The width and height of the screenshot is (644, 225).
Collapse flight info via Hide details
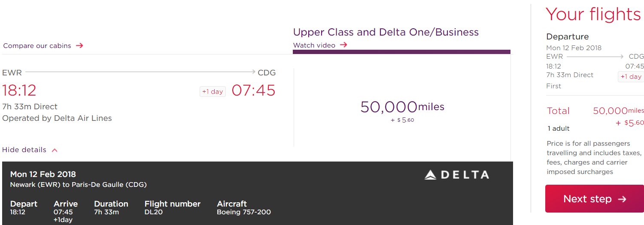click(24, 150)
